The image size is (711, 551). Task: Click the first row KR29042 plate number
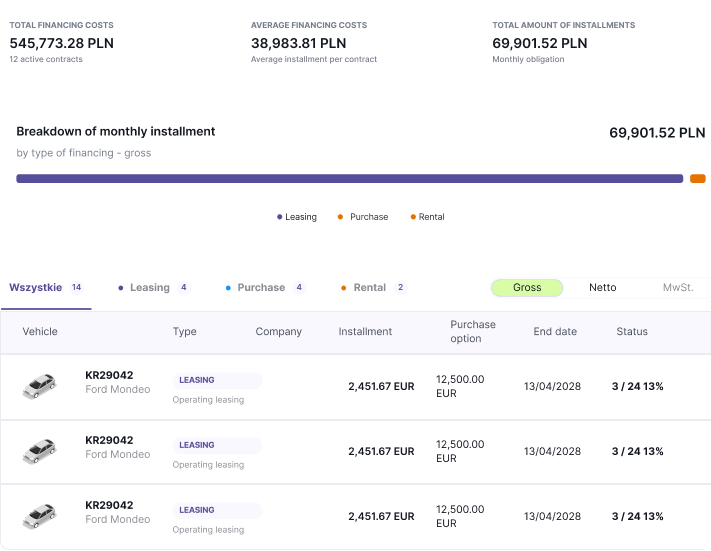pos(109,375)
